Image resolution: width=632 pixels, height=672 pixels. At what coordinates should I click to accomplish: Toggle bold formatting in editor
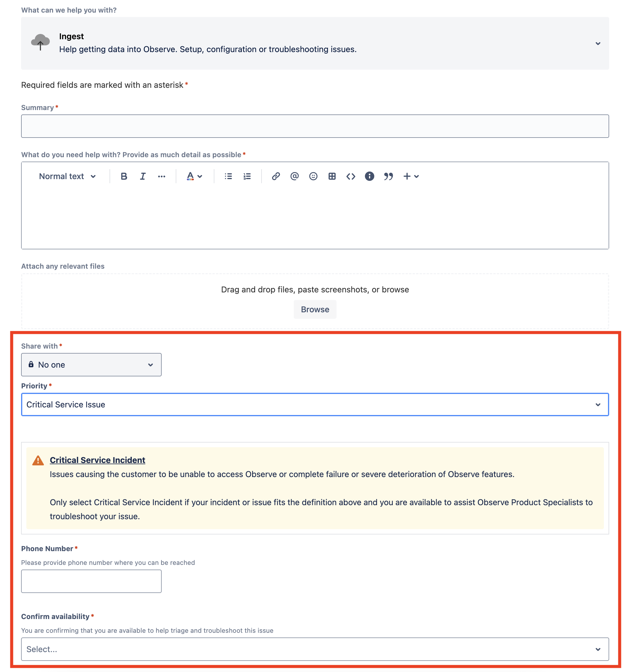(124, 176)
